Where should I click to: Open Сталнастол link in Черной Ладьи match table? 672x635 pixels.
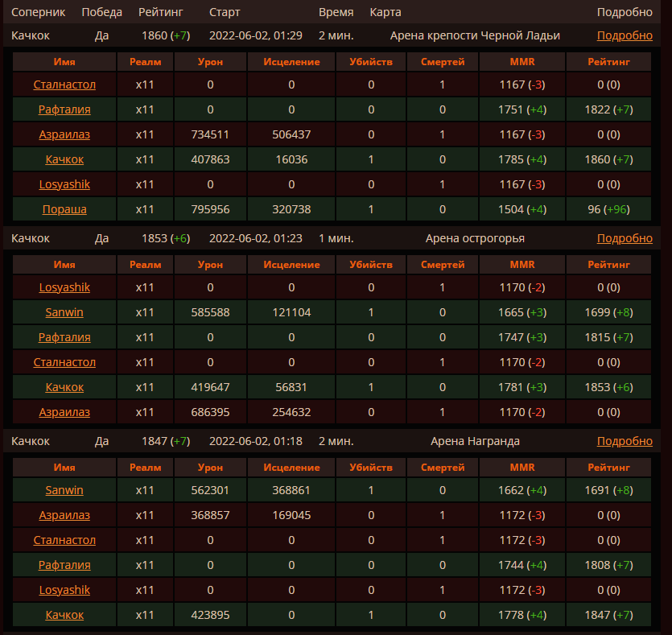pos(64,85)
